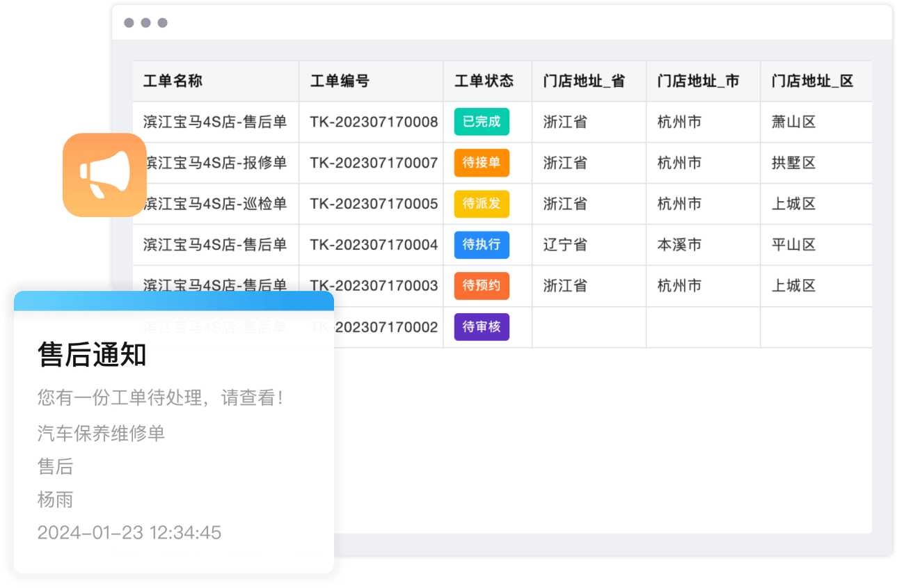This screenshot has width=897, height=588.
Task: Click the blue 待执行 status tag
Action: pyautogui.click(x=482, y=245)
